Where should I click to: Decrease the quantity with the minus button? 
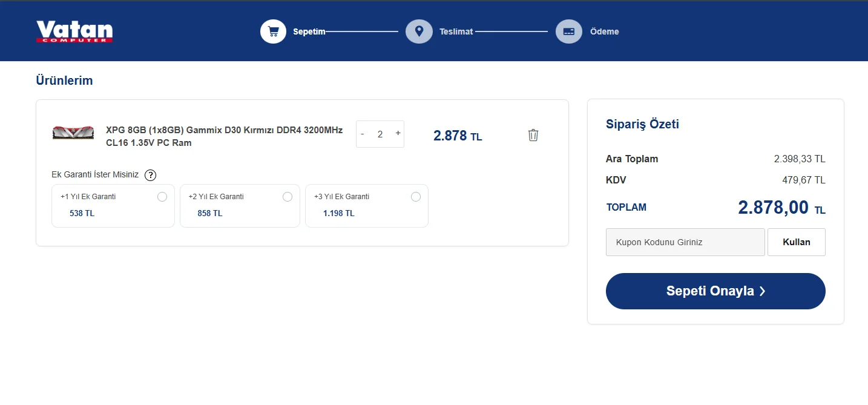point(363,134)
